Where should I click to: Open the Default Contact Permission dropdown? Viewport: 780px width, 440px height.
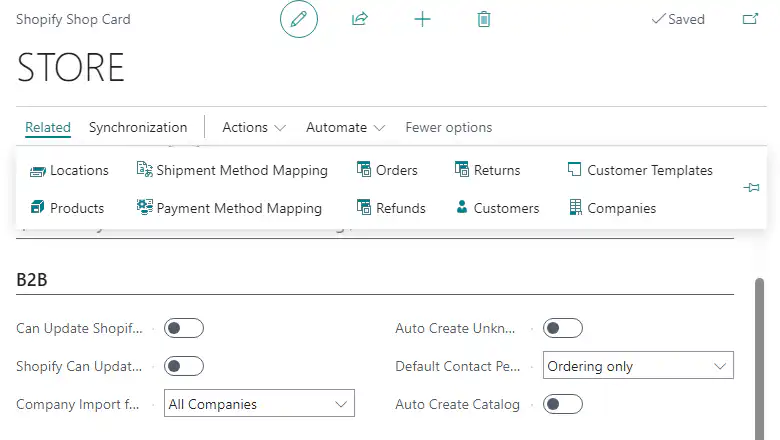pos(638,366)
